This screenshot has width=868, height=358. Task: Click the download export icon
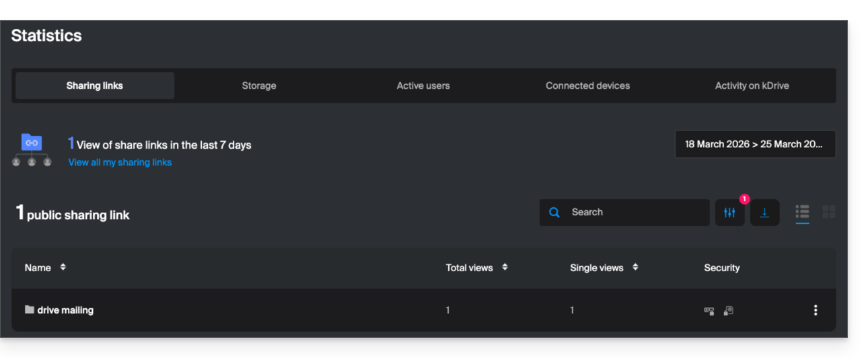(x=764, y=213)
